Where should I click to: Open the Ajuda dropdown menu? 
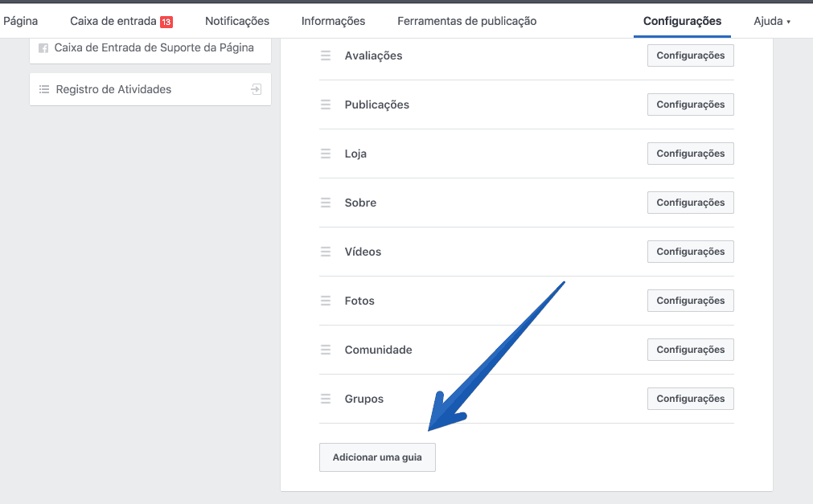point(772,21)
